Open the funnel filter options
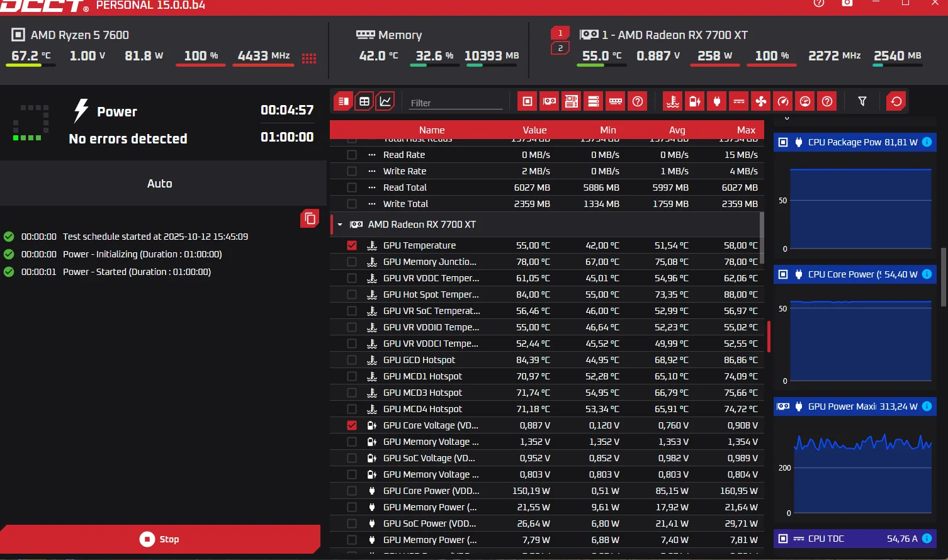The height and width of the screenshot is (560, 948). tap(862, 101)
